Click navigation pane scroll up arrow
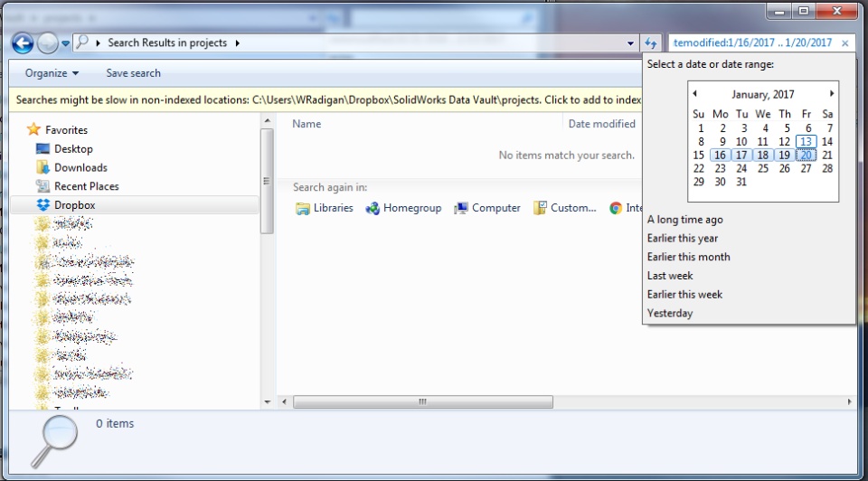The image size is (868, 481). point(268,120)
